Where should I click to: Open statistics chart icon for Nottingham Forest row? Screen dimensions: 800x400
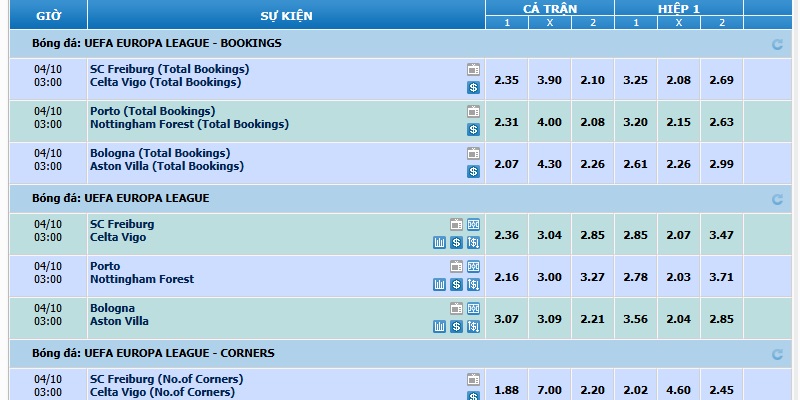point(439,284)
